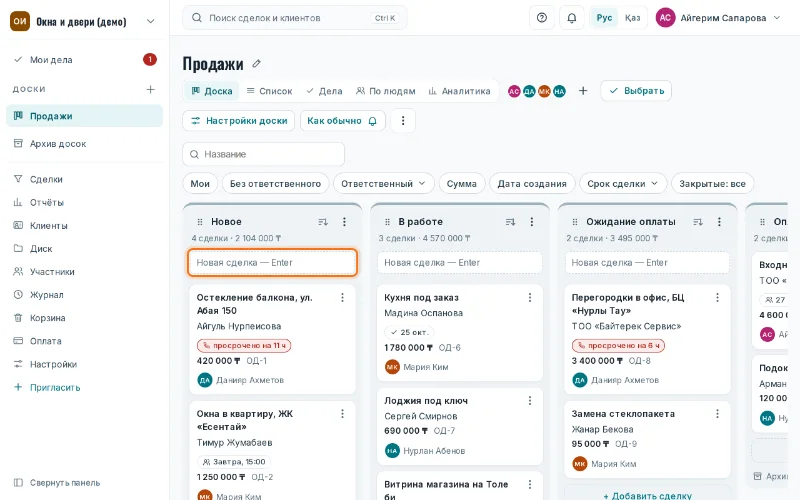Open the В работе column three-dot menu

tap(532, 221)
